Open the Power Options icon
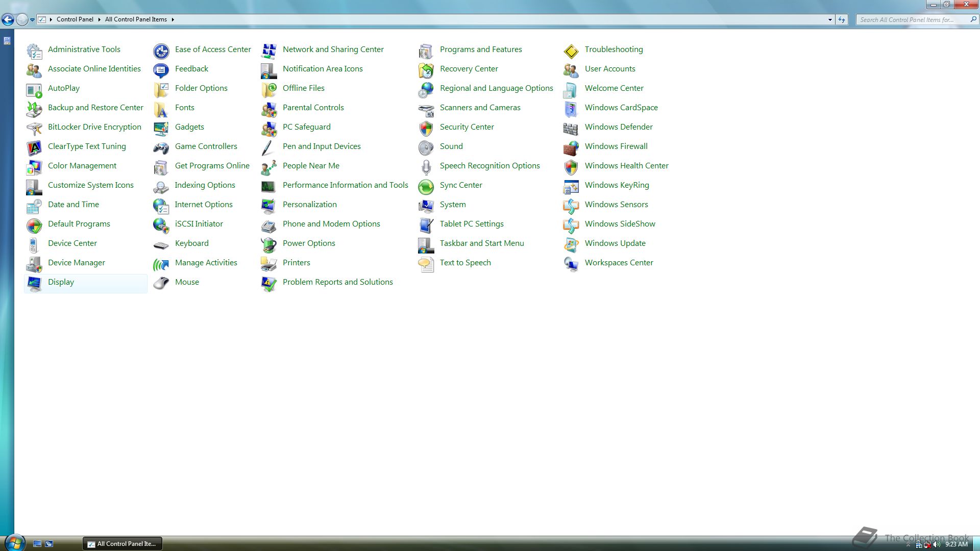This screenshot has width=980, height=551. tap(269, 244)
